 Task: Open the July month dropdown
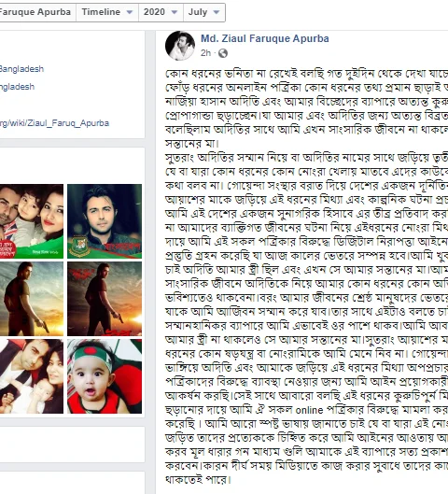[204, 12]
